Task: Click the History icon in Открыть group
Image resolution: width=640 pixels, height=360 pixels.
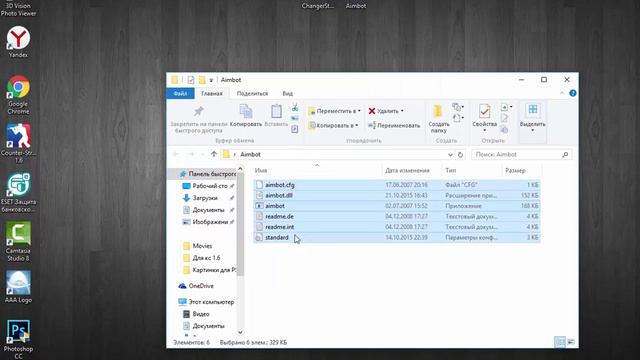Action: pyautogui.click(x=504, y=129)
